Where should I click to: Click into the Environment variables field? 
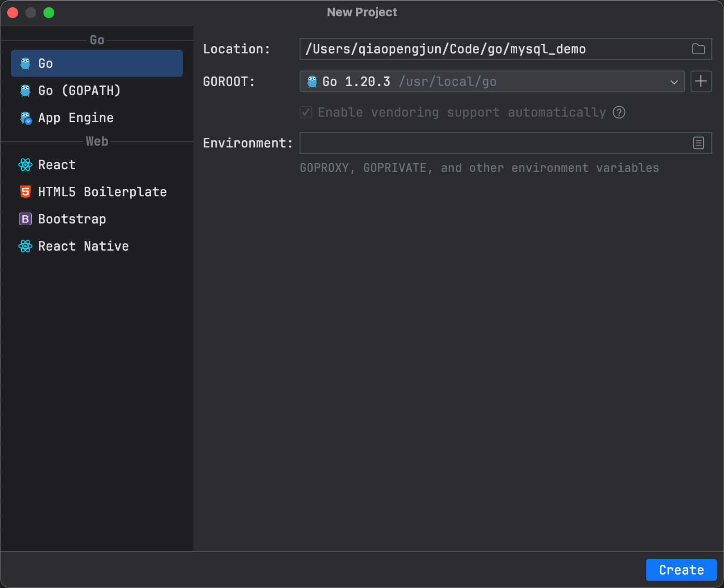[x=505, y=143]
